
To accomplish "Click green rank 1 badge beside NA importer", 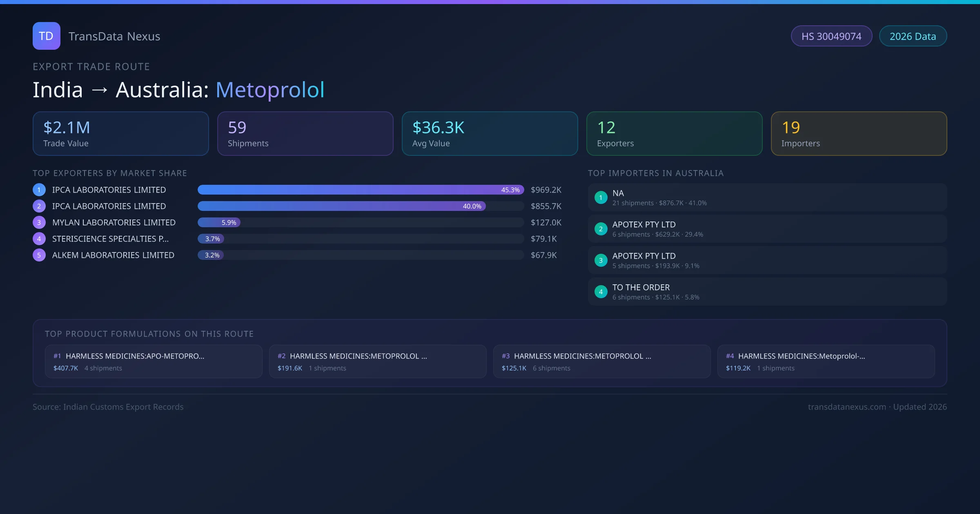I will 601,197.
